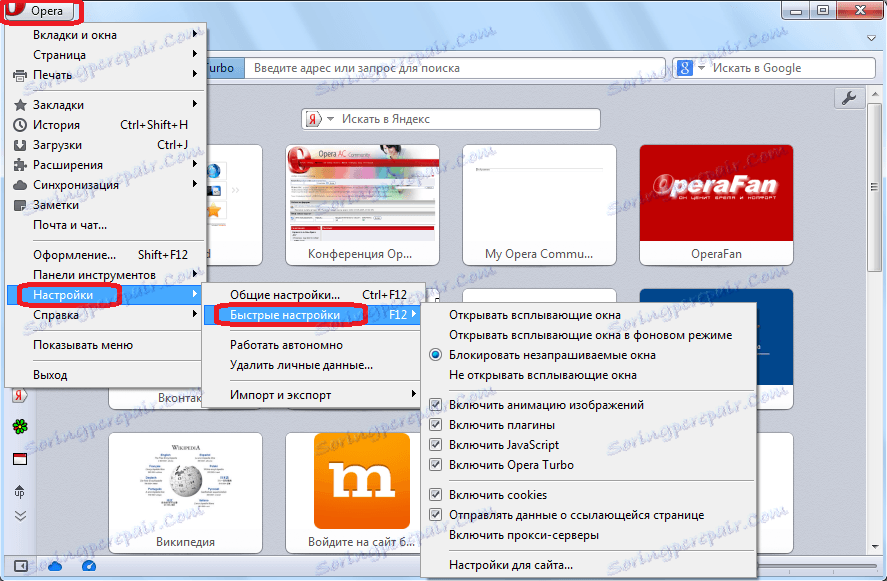887x581 pixels.
Task: Click the cloud icon beside Синхронизация
Action: [20, 185]
